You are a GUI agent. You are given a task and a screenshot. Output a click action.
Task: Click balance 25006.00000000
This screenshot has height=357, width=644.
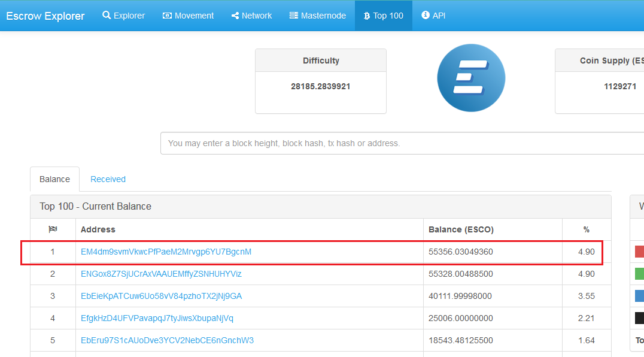point(461,319)
